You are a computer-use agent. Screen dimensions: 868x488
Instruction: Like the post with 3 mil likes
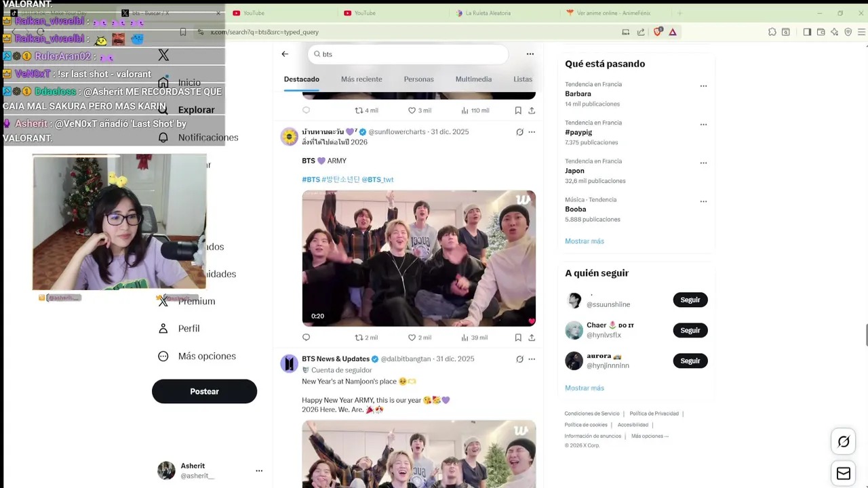click(x=420, y=110)
